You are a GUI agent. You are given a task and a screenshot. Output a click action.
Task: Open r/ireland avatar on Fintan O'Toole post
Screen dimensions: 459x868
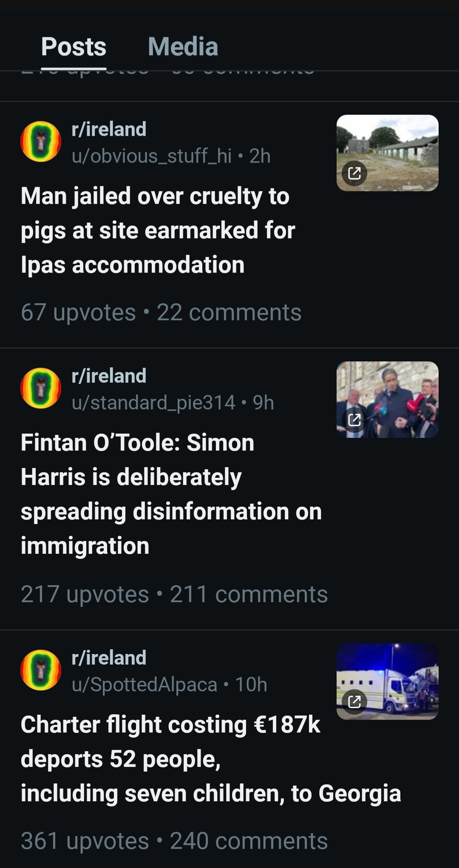tap(41, 388)
